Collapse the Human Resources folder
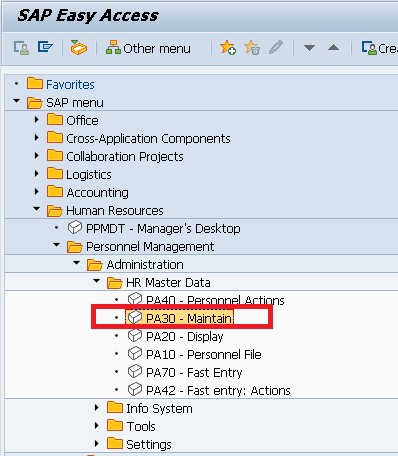The width and height of the screenshot is (398, 456). tap(37, 209)
